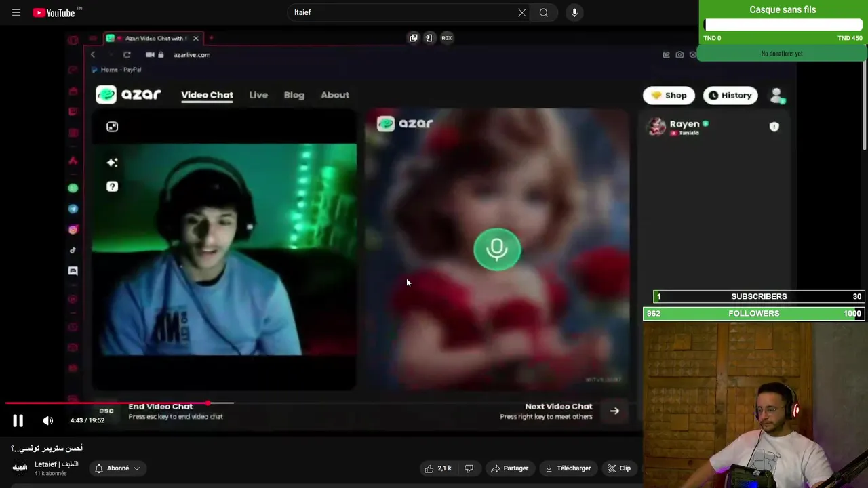Like the video with thumbs up
The image size is (868, 488).
click(x=438, y=468)
